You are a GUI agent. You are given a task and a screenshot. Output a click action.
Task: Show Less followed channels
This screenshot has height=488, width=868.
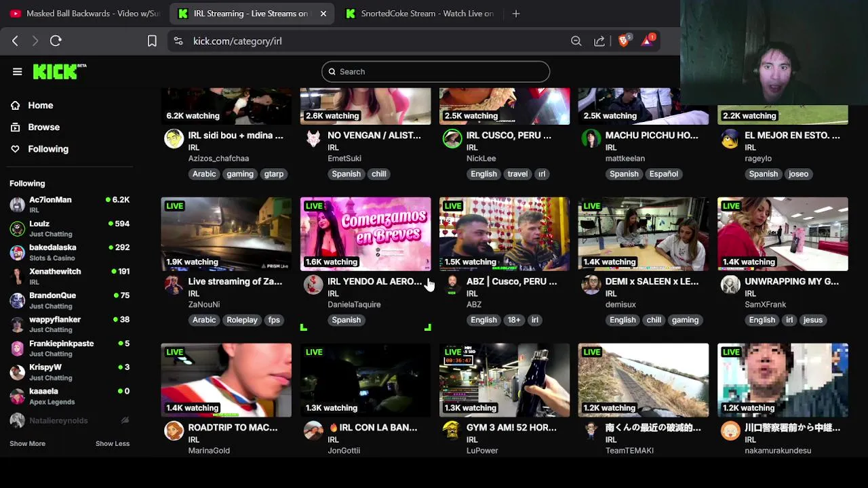coord(113,443)
